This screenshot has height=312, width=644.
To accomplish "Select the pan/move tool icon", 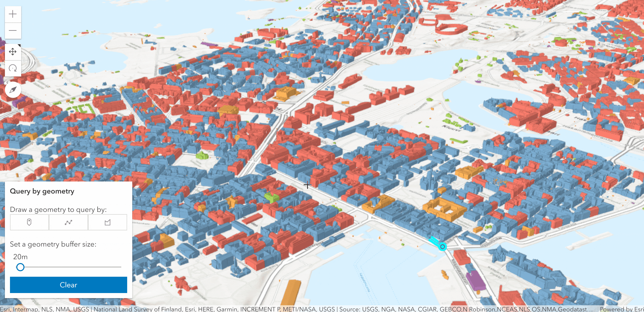I will (13, 52).
